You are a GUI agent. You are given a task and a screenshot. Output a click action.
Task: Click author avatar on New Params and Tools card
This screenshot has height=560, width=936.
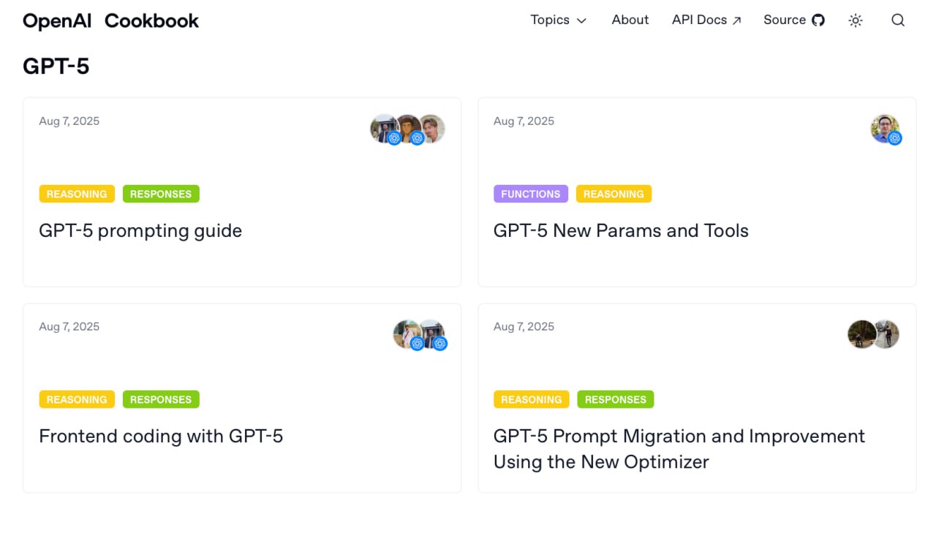point(885,129)
